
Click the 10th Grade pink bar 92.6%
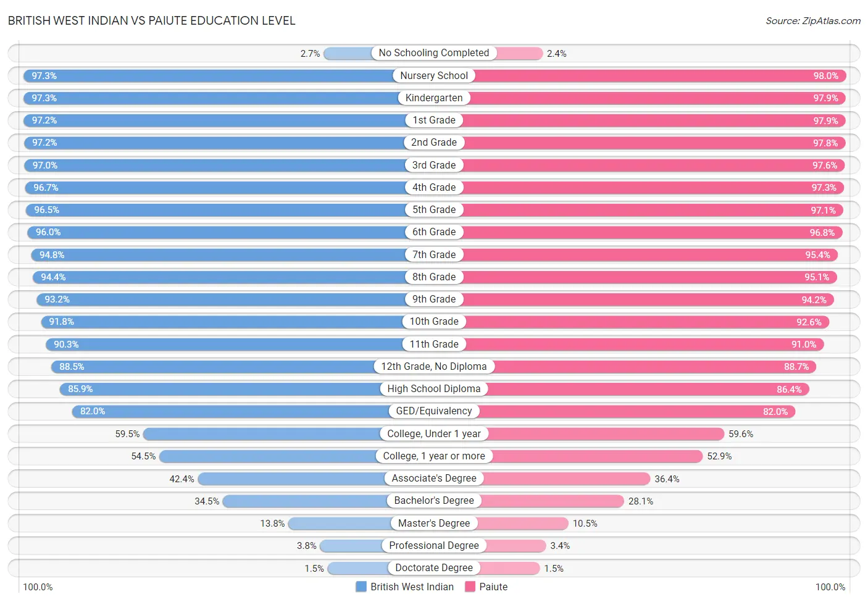pos(646,322)
